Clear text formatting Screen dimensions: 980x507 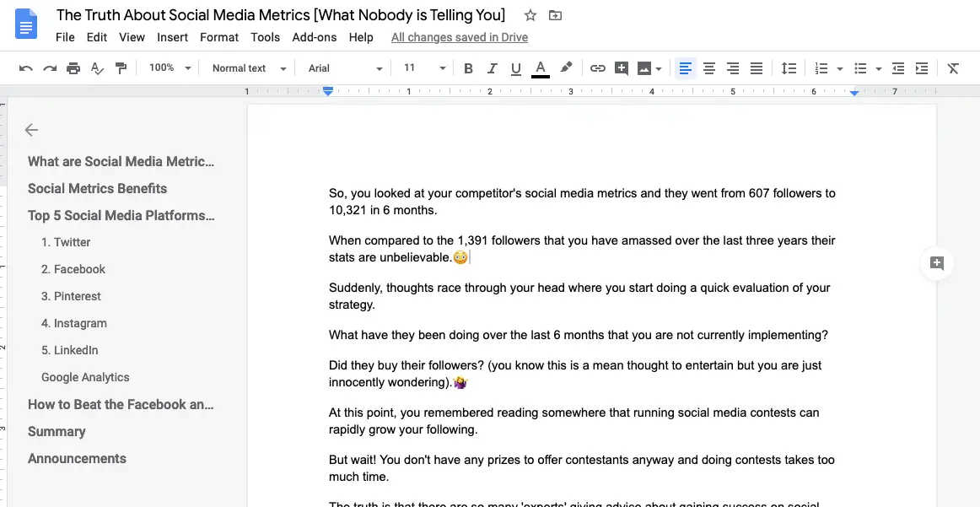pyautogui.click(x=952, y=68)
